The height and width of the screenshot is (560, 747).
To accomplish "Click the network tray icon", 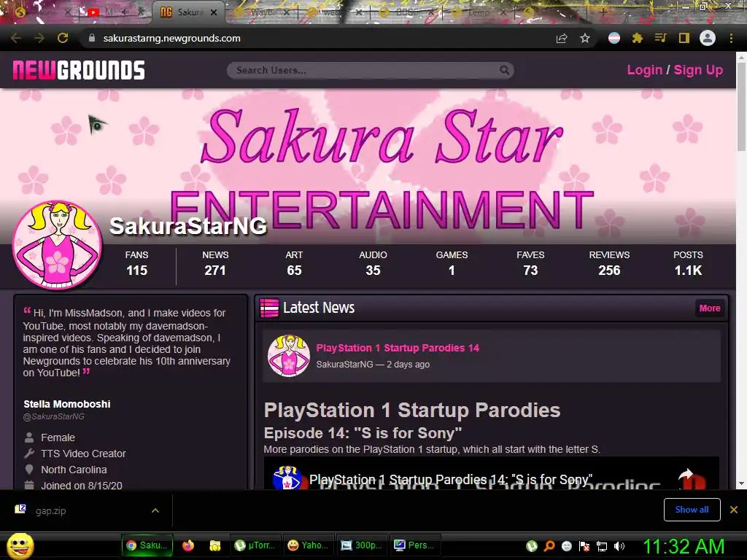I will [x=602, y=546].
